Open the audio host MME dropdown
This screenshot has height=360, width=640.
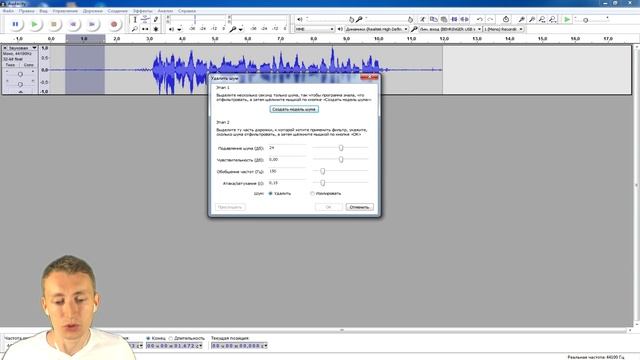click(314, 29)
